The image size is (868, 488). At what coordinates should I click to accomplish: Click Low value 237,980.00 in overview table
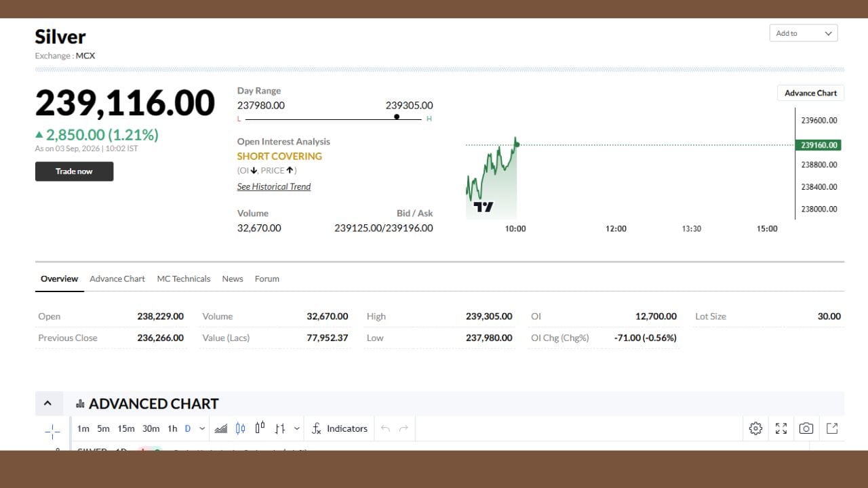[x=489, y=338]
